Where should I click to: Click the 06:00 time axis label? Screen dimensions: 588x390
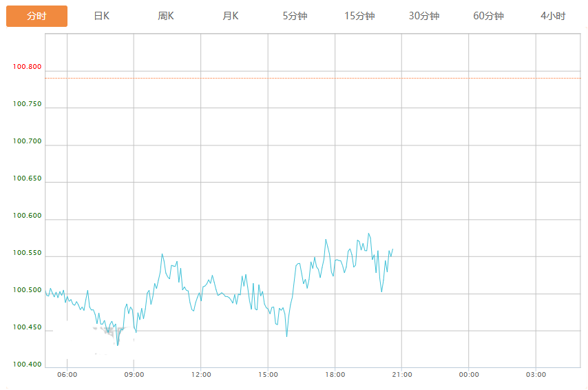tap(67, 375)
